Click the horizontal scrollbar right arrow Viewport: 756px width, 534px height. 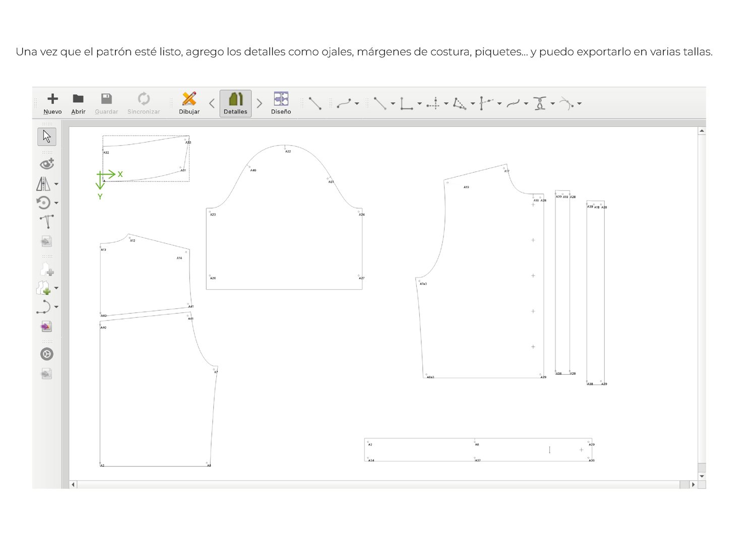(694, 485)
